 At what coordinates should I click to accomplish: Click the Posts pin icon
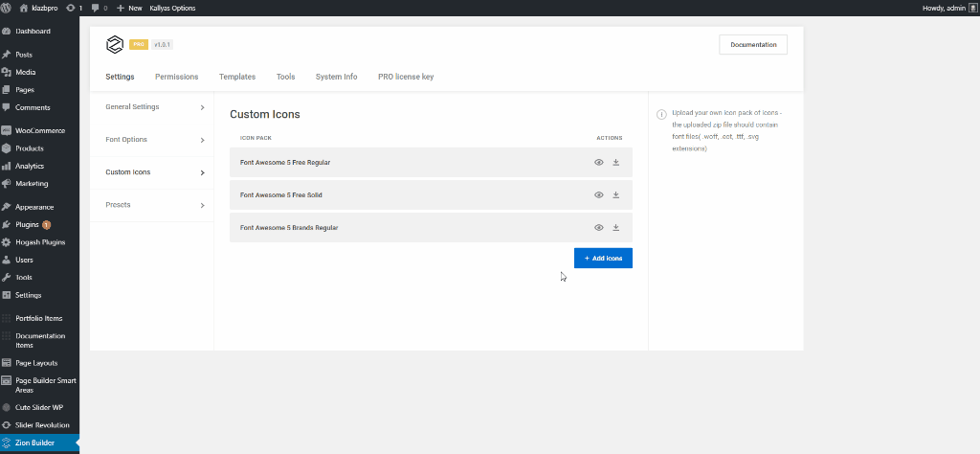pos(7,55)
